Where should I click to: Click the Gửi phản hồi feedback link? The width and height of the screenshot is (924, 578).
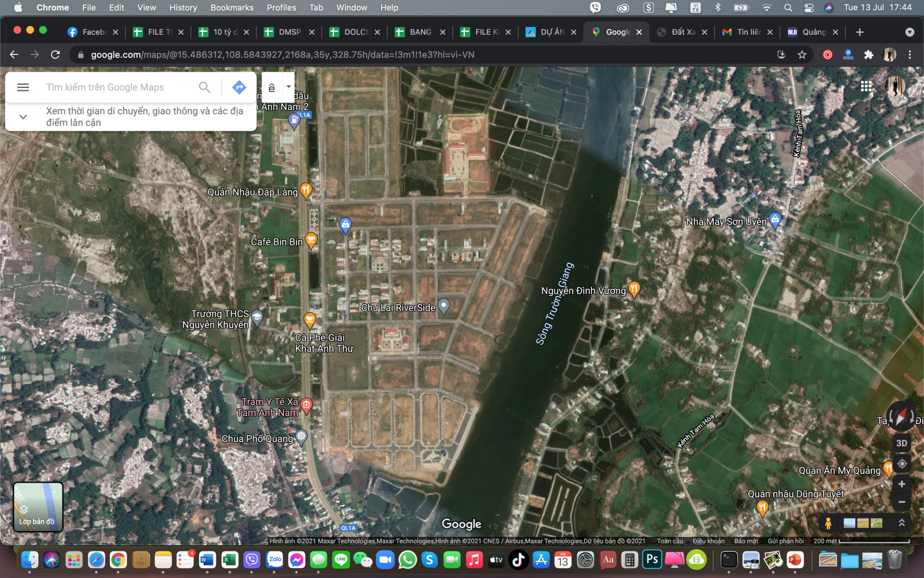point(785,541)
